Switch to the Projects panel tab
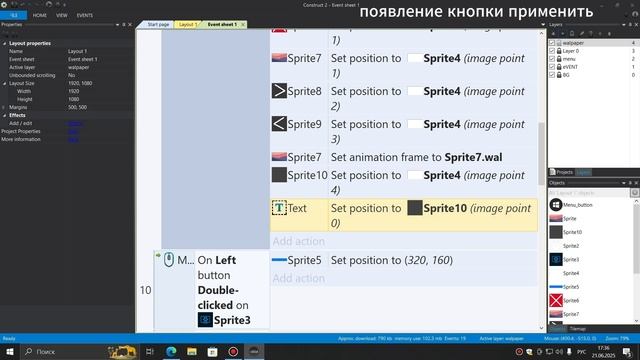640x360 pixels. click(561, 172)
